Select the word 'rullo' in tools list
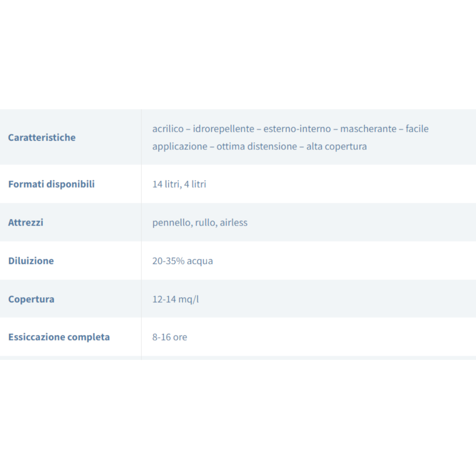This screenshot has width=476, height=476. pos(205,223)
